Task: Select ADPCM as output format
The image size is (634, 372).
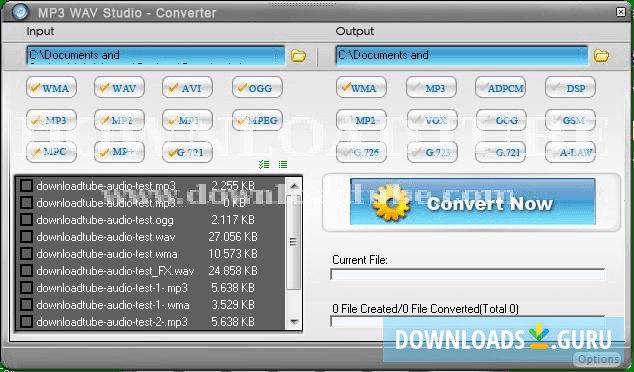Action: (501, 87)
